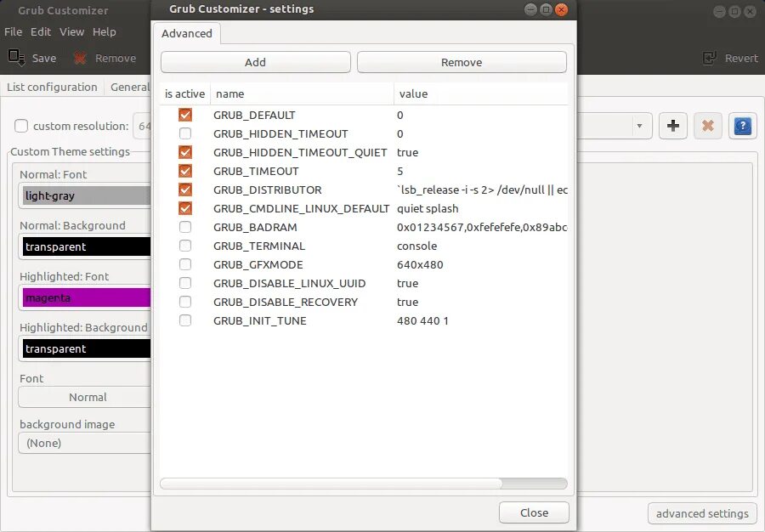765x532 pixels.
Task: Uncheck the GRUB_TIMEOUT checkbox
Action: coord(185,171)
